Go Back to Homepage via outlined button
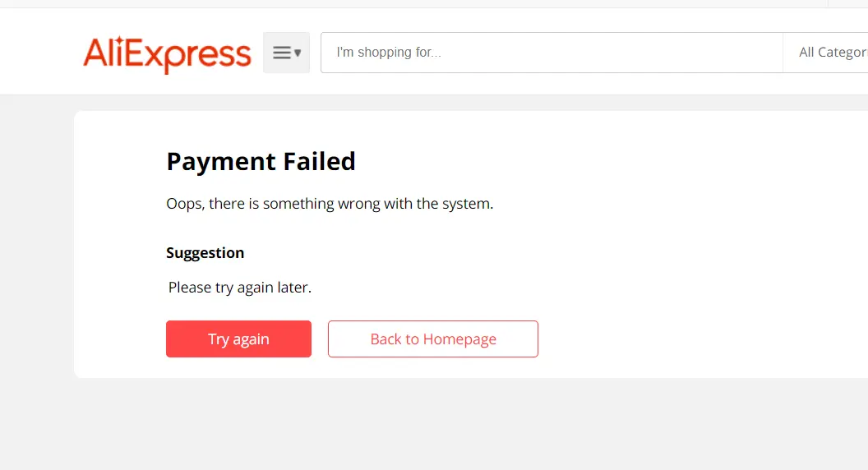 pyautogui.click(x=433, y=339)
